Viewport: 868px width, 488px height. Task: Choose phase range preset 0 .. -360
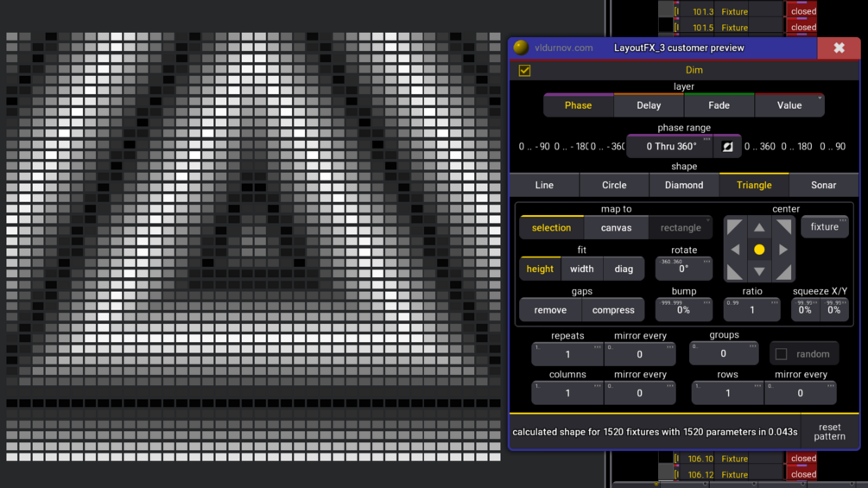pos(607,147)
